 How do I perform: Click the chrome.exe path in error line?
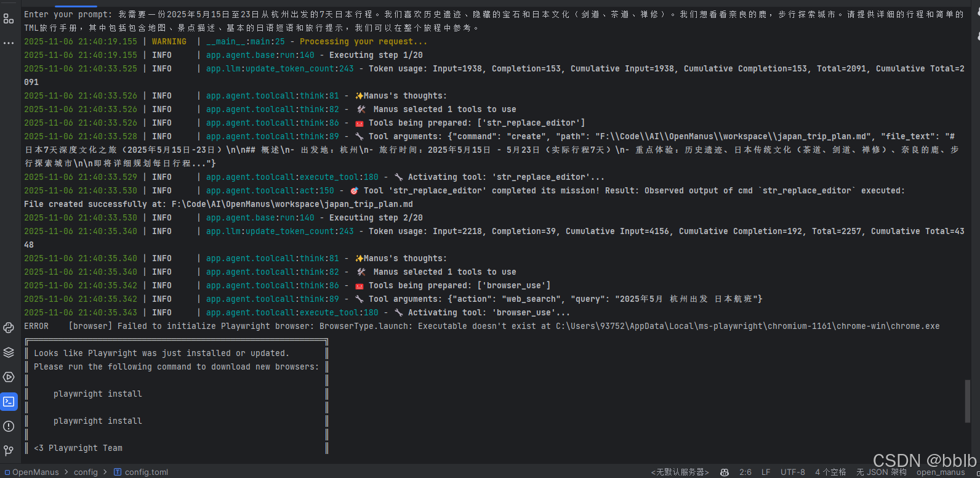click(x=748, y=326)
